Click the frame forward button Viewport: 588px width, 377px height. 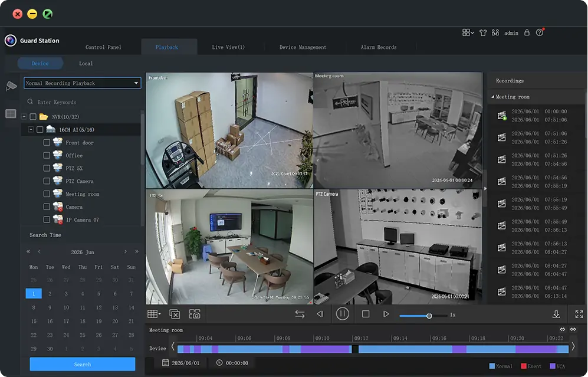pyautogui.click(x=386, y=314)
